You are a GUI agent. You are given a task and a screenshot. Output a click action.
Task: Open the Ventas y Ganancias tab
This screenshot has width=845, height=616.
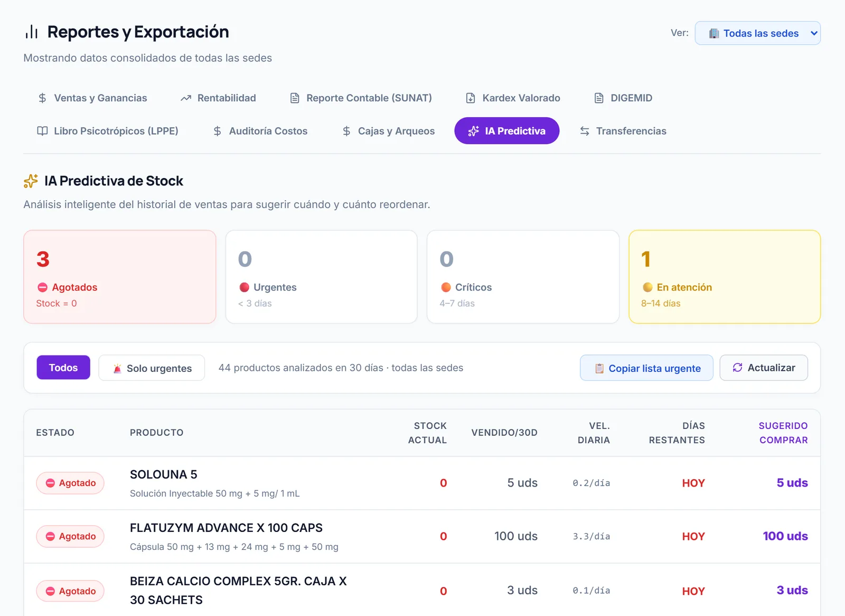pyautogui.click(x=92, y=98)
